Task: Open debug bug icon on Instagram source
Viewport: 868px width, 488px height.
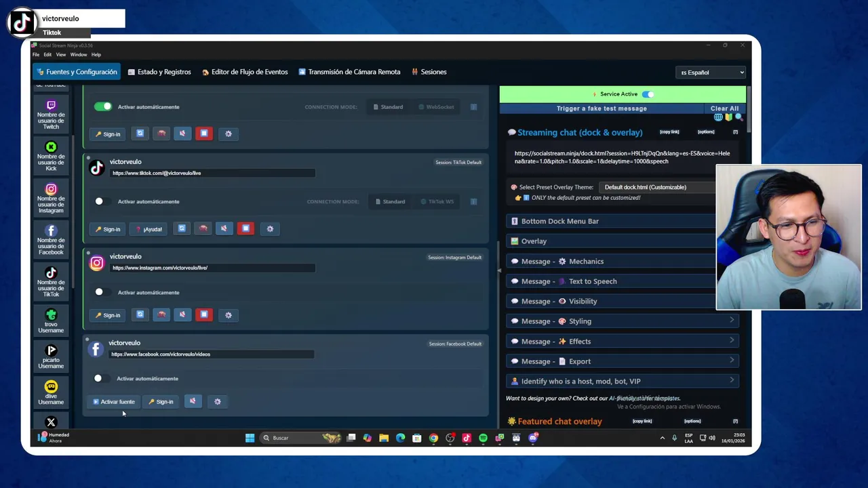Action: [161, 314]
